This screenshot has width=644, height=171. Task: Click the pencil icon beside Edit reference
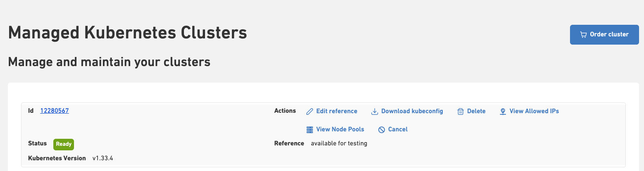(310, 112)
